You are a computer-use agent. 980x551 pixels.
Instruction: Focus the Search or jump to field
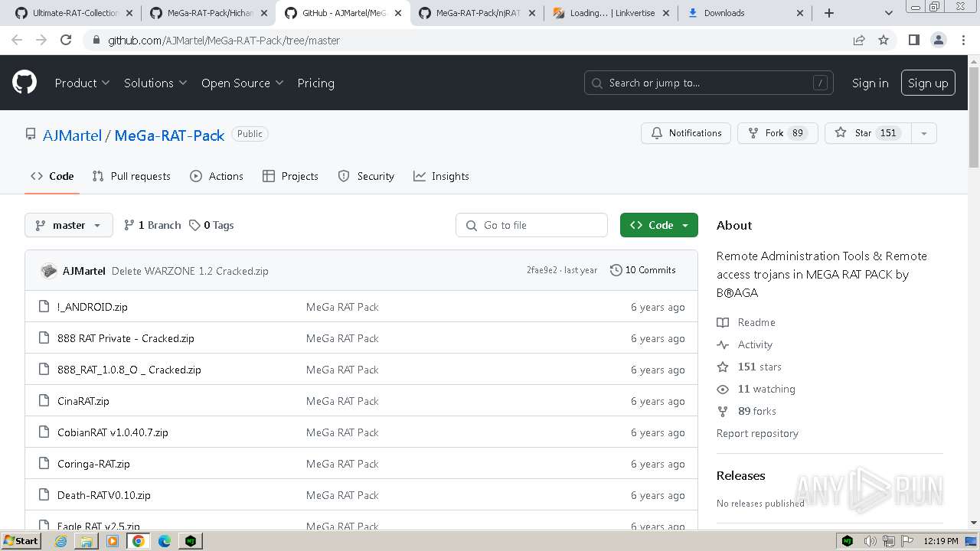click(x=709, y=83)
